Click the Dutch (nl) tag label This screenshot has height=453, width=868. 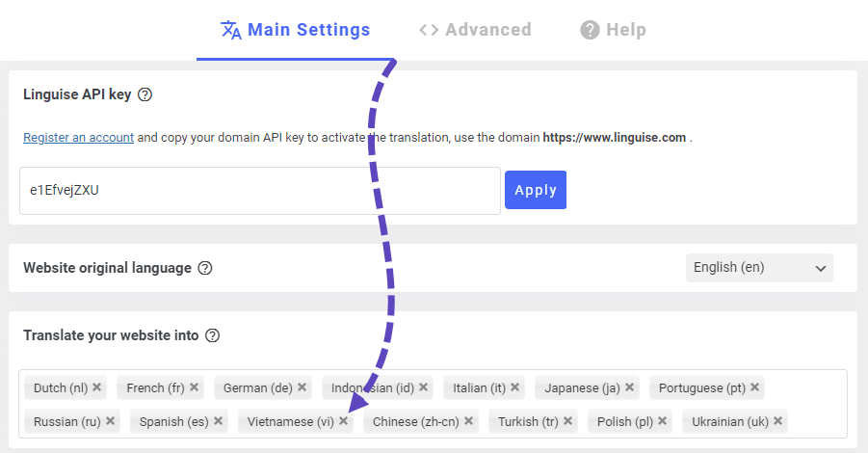[61, 388]
